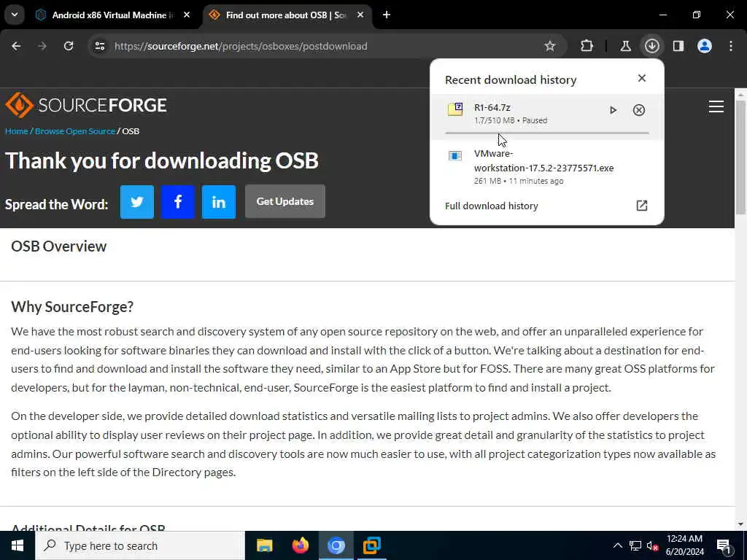747x560 pixels.
Task: Go forward to next page
Action: [42, 46]
